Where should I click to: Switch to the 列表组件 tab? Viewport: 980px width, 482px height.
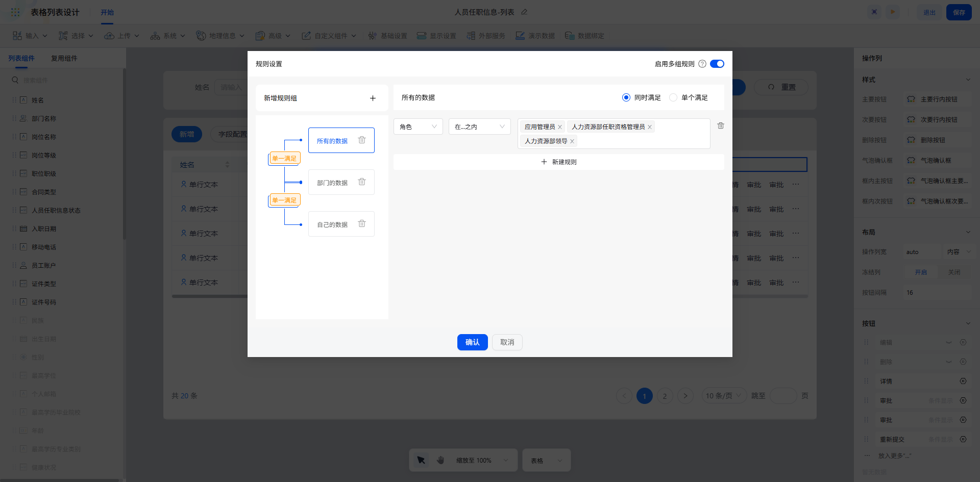21,58
